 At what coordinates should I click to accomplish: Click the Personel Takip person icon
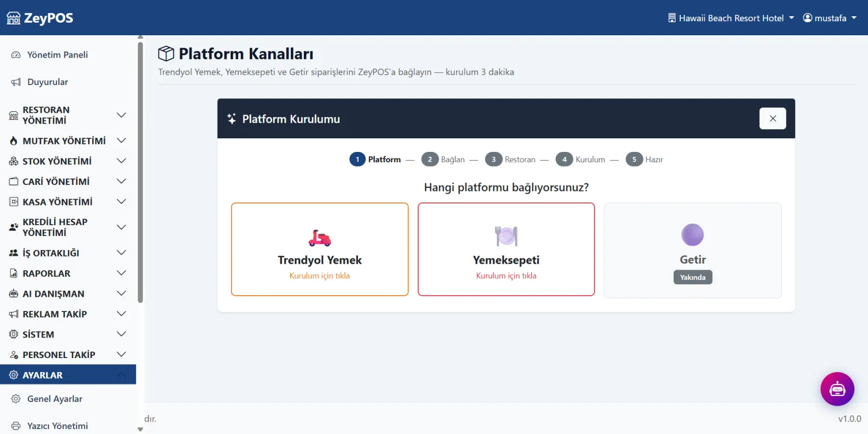coord(14,355)
